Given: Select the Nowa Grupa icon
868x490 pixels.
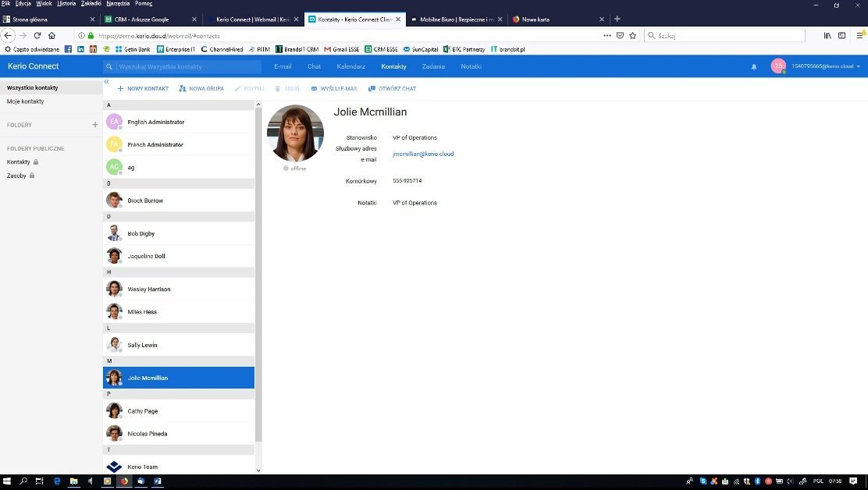Looking at the screenshot, I should tap(183, 88).
